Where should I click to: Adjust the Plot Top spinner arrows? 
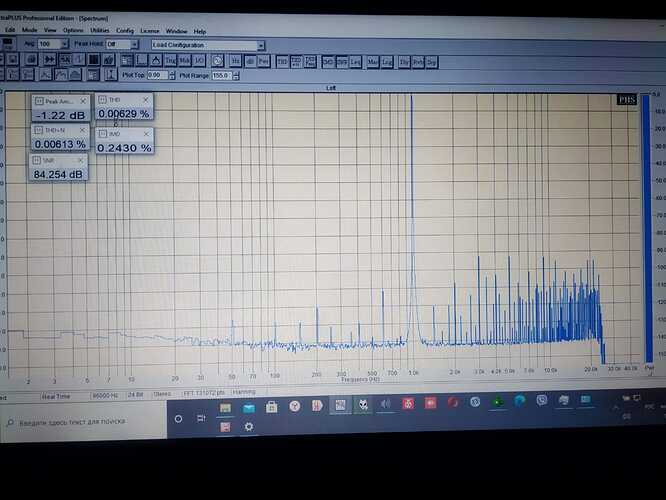pos(172,76)
